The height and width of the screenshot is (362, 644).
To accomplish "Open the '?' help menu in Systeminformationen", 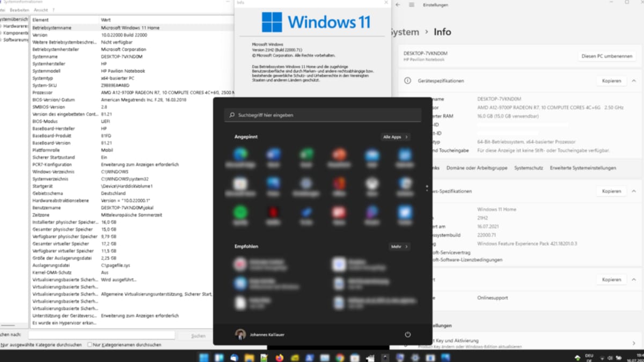I will pos(53,10).
